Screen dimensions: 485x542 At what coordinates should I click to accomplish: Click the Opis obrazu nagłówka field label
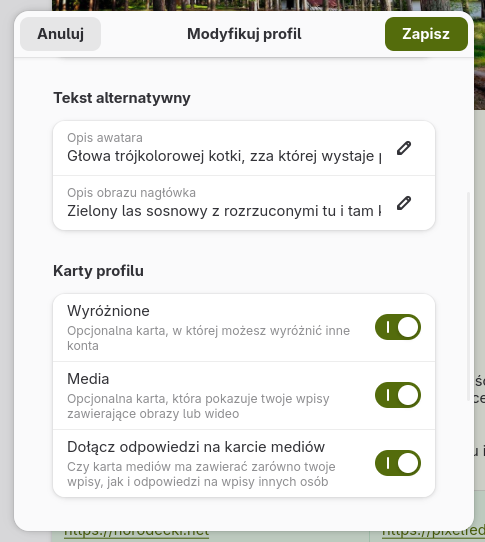(x=131, y=193)
